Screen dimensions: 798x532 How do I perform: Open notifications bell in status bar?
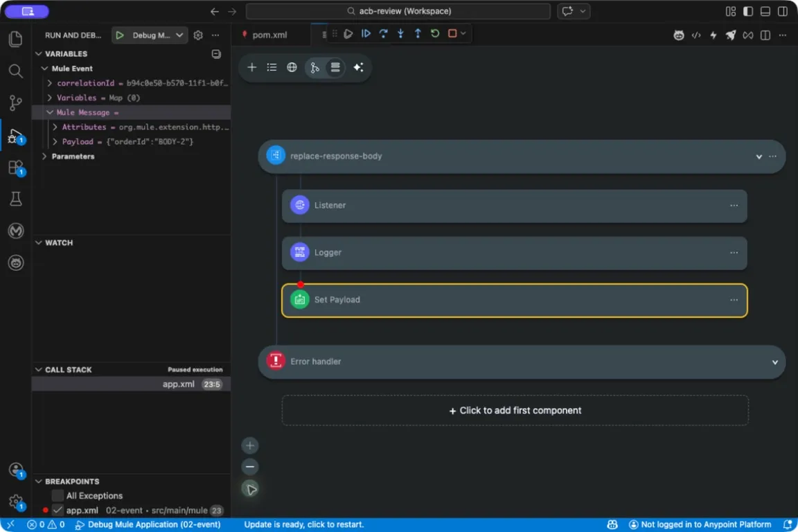787,524
